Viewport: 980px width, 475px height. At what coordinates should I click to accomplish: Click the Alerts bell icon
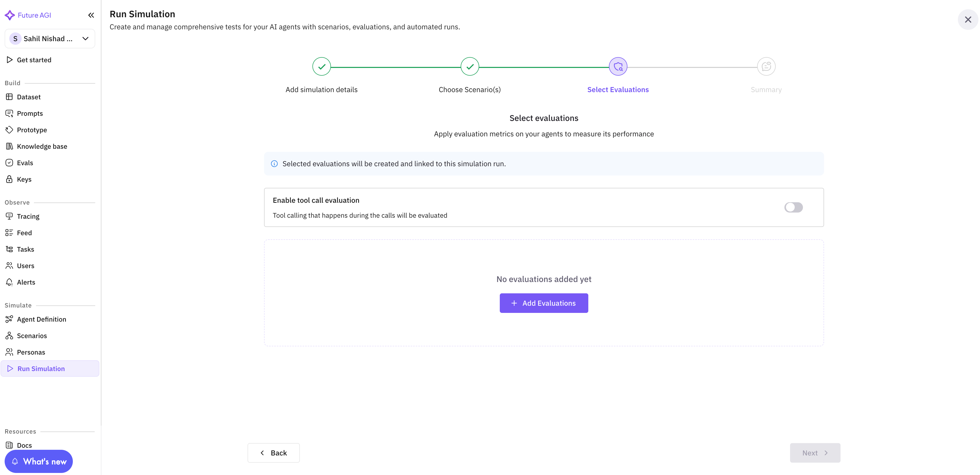coord(10,282)
